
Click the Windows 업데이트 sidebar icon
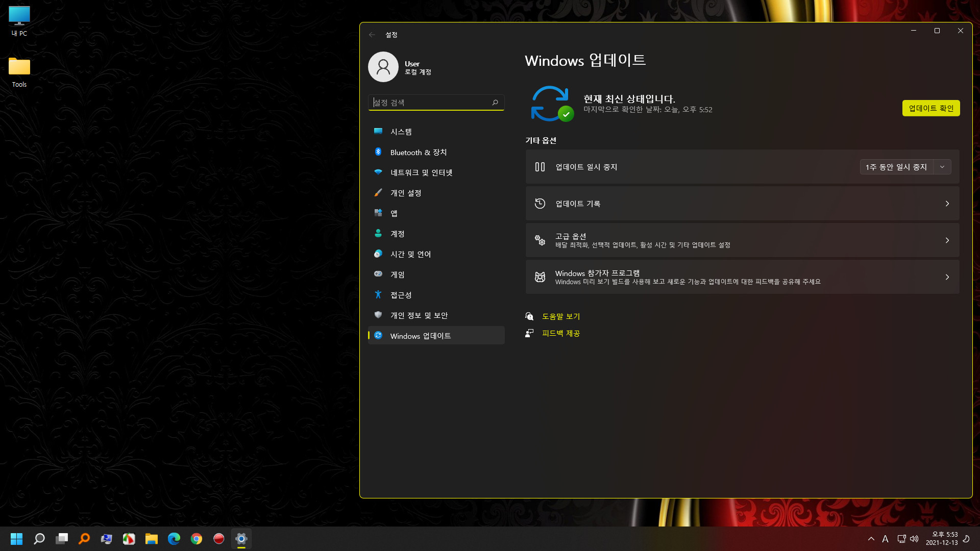click(x=378, y=335)
